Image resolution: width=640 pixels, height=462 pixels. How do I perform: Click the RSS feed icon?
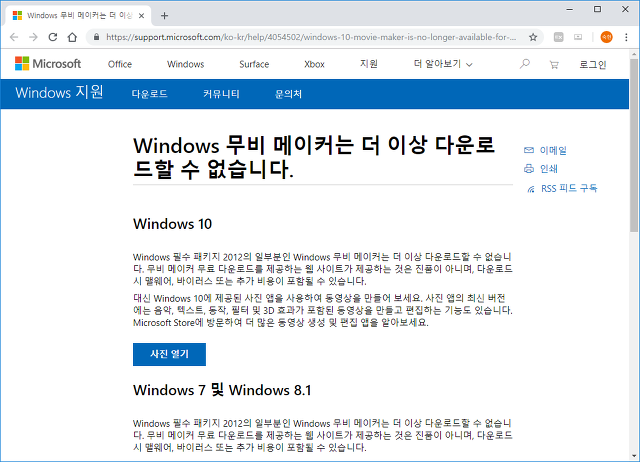coord(531,189)
